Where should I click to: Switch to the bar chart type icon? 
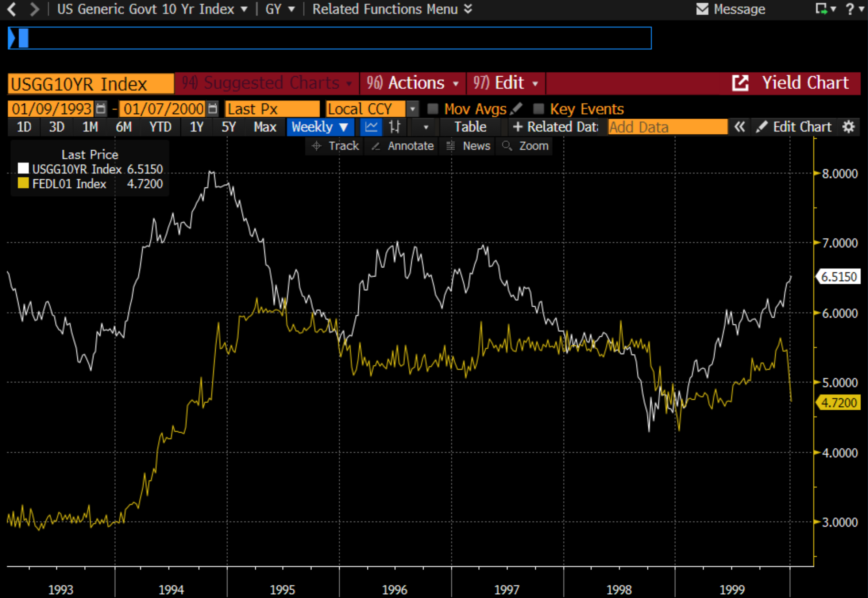point(394,127)
